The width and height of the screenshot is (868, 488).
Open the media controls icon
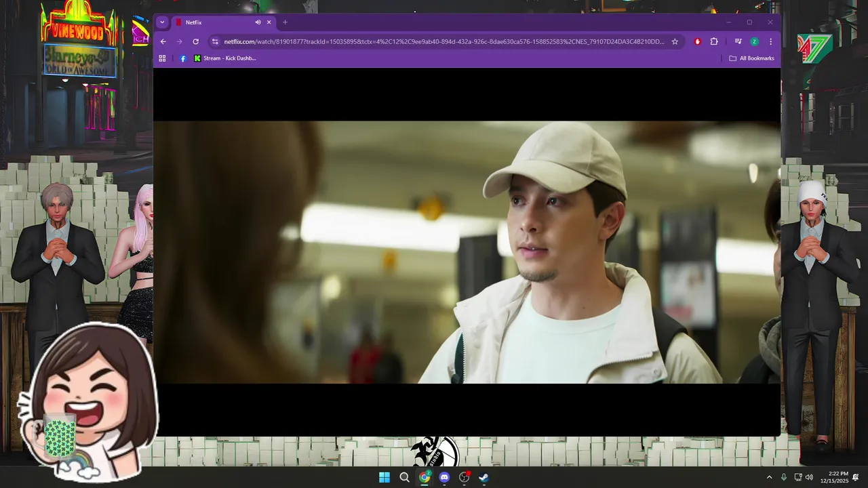(738, 41)
